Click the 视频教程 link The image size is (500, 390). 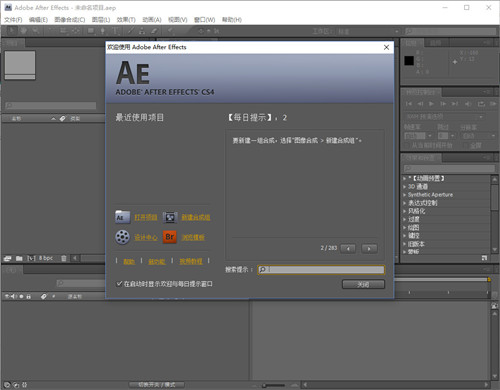(191, 261)
